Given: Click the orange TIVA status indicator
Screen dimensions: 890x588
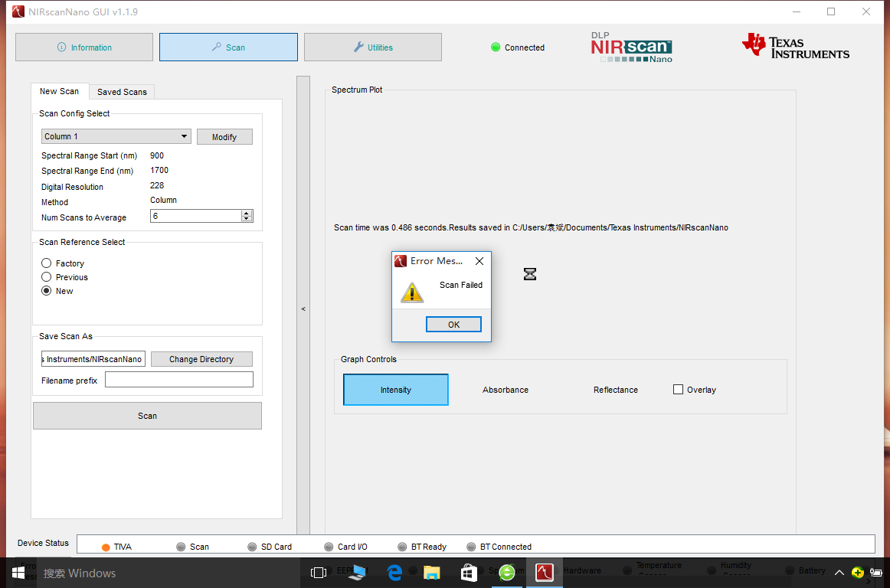Looking at the screenshot, I should (106, 547).
